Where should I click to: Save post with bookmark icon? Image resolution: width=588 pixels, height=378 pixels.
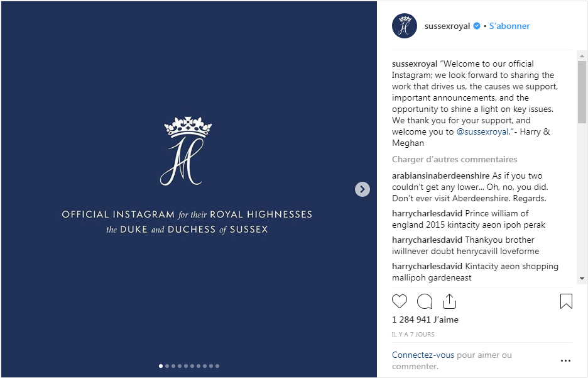(x=566, y=301)
